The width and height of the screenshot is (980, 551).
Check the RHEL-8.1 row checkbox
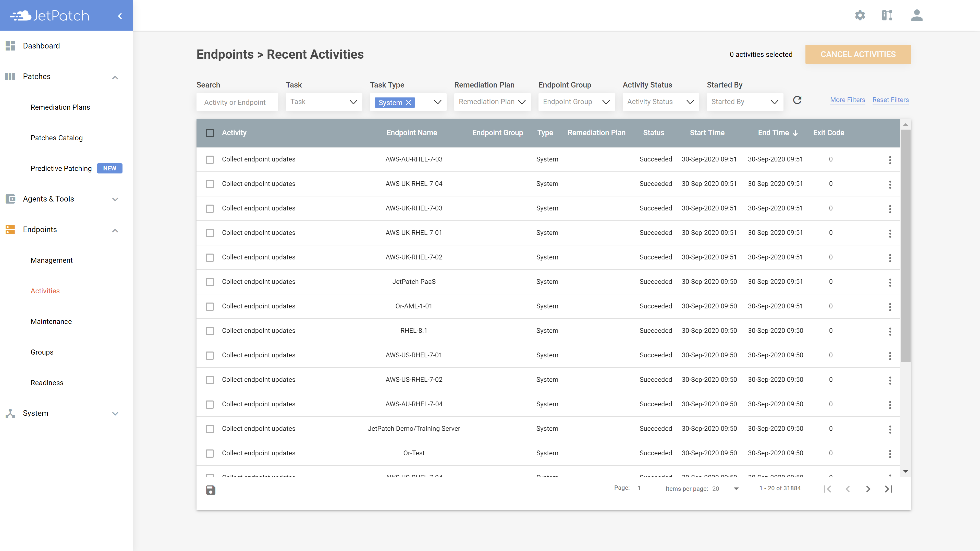point(210,331)
